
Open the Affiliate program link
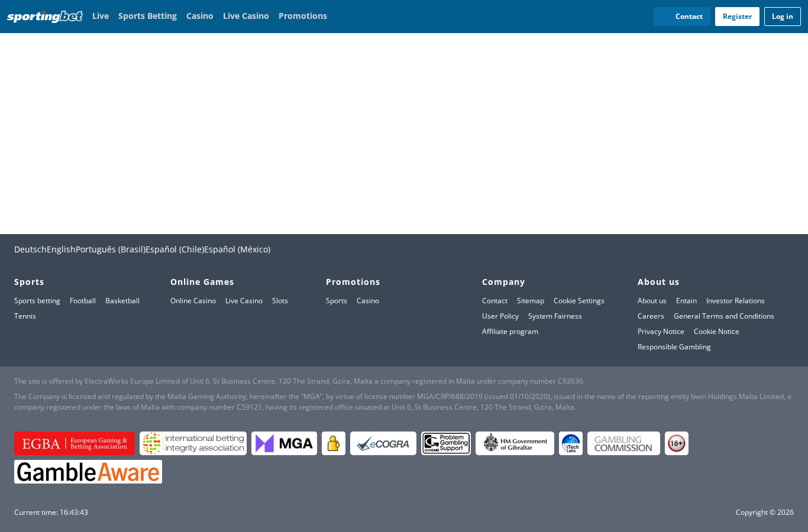click(510, 332)
